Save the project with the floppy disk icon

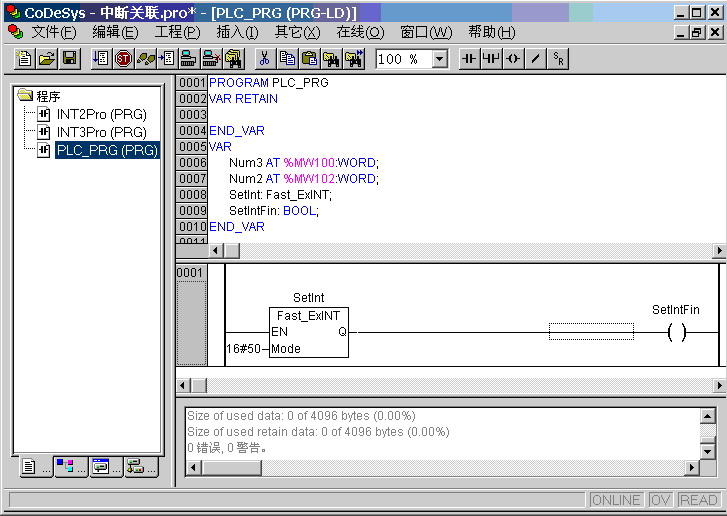[x=69, y=58]
